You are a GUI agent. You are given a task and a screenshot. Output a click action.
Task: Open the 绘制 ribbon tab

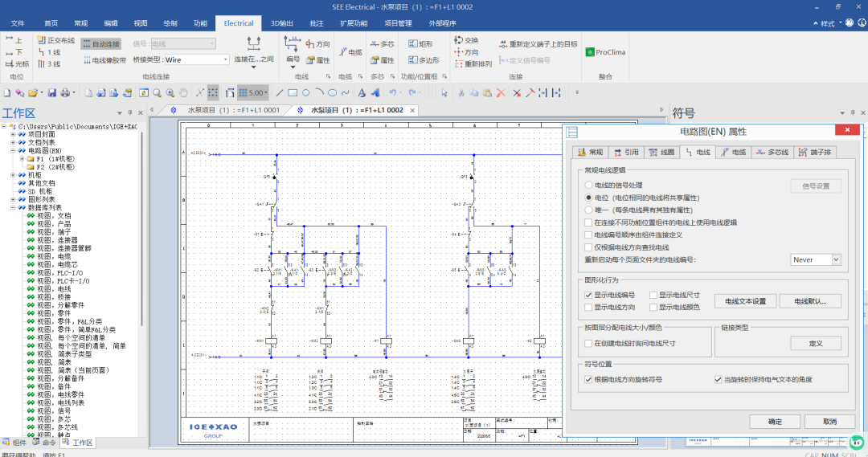click(170, 23)
